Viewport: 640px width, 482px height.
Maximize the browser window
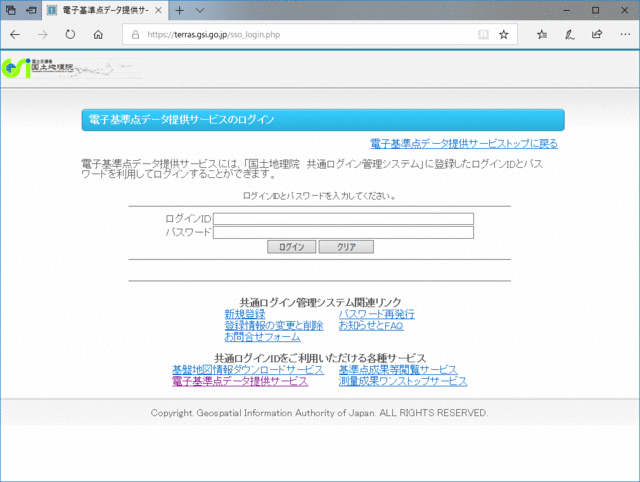pos(596,11)
